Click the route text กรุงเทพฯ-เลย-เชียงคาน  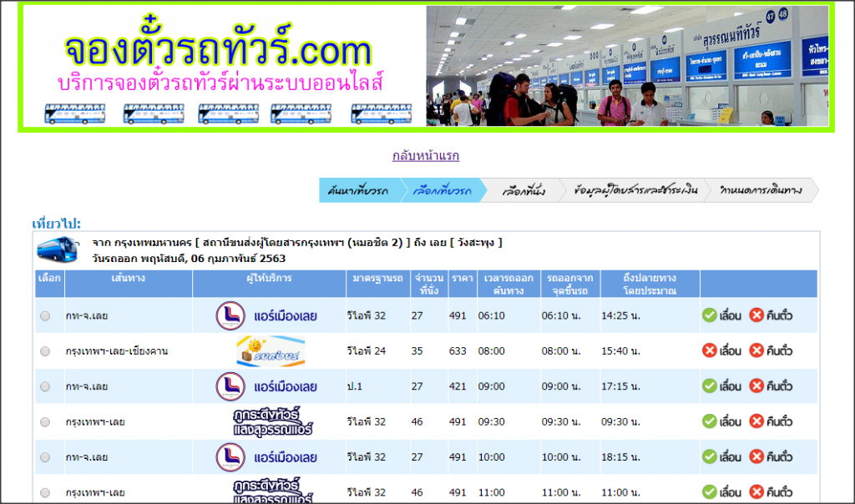tap(117, 351)
